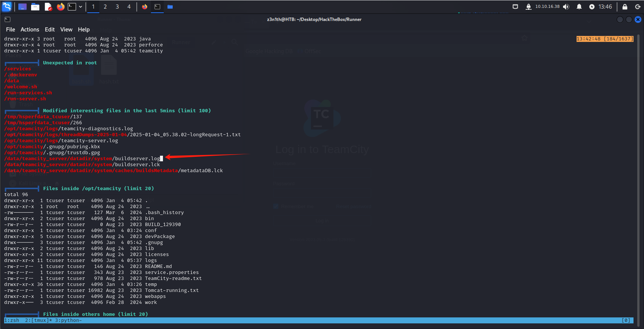The height and width of the screenshot is (329, 644).
Task: Open the Actions menu
Action: point(30,30)
